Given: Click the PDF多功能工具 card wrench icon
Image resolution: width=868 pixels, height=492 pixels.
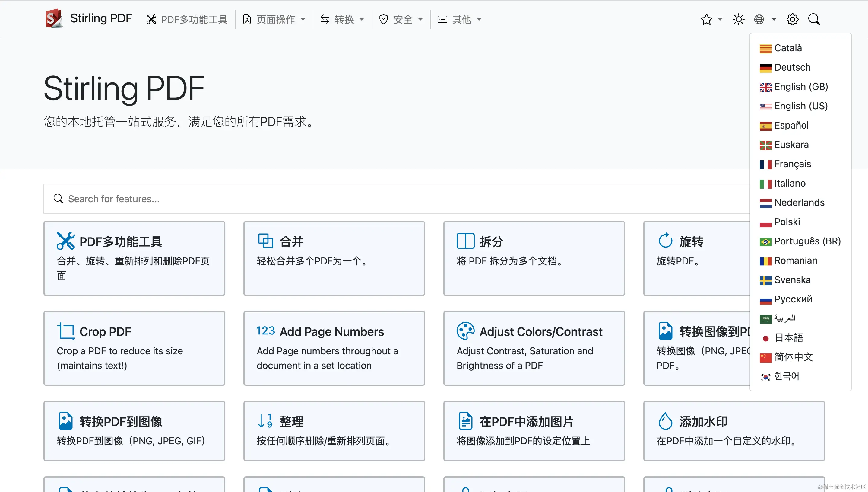Looking at the screenshot, I should pyautogui.click(x=66, y=241).
